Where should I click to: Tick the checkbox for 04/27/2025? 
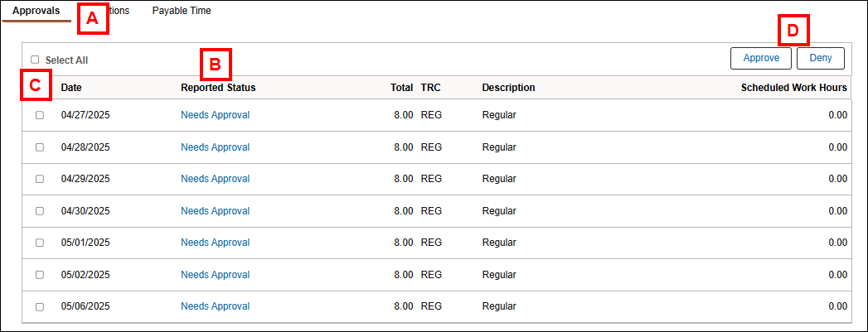[x=39, y=115]
